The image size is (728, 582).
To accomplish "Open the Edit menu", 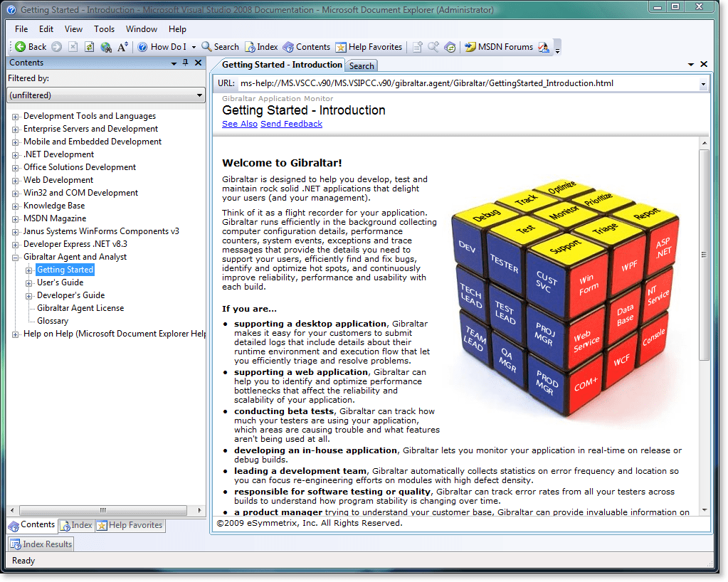I will [x=46, y=28].
